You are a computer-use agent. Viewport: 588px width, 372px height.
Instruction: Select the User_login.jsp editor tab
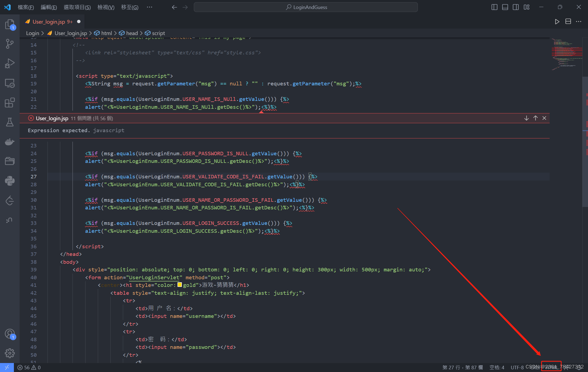[x=49, y=22]
